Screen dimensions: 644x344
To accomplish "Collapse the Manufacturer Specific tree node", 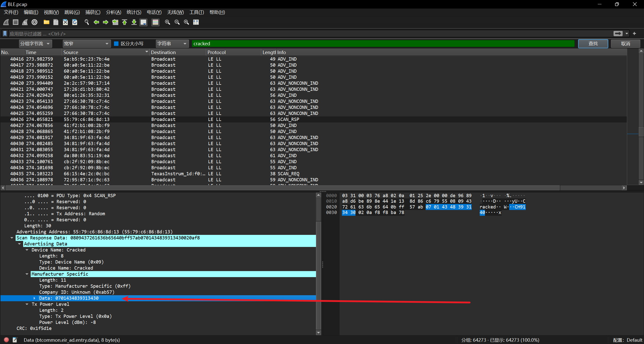I will click(27, 274).
